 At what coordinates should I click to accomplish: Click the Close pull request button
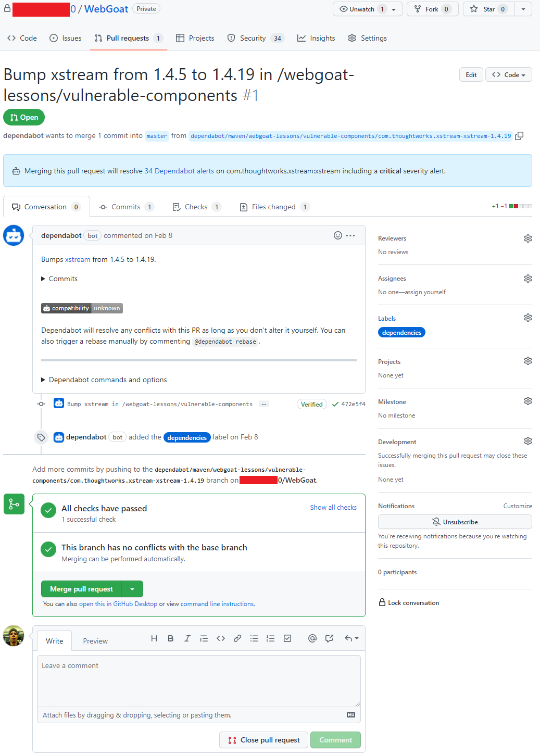[264, 740]
